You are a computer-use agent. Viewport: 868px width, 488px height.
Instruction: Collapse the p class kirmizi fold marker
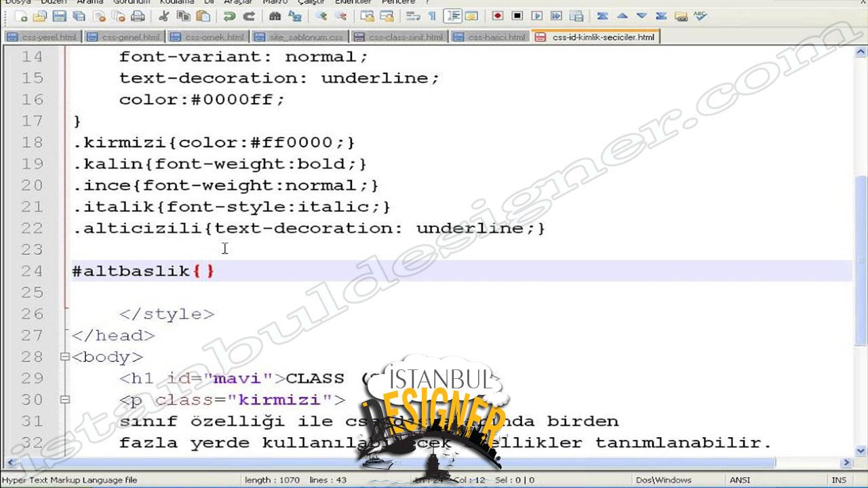(64, 399)
